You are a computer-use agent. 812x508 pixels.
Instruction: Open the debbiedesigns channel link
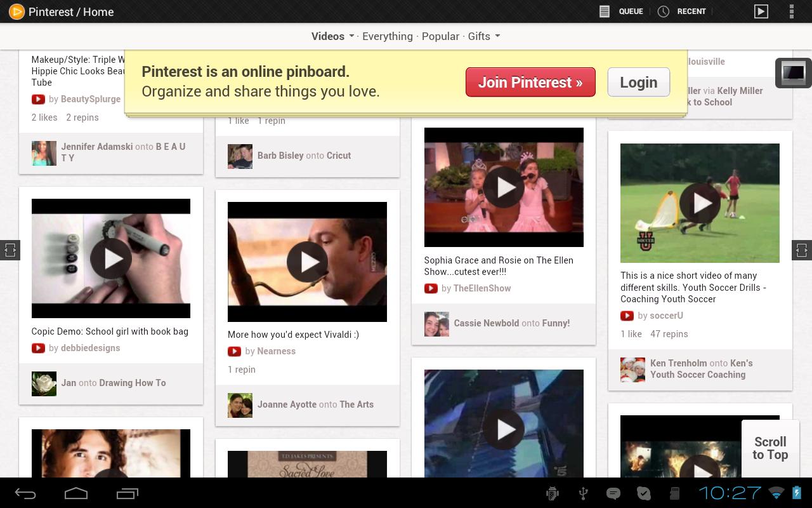click(x=91, y=348)
